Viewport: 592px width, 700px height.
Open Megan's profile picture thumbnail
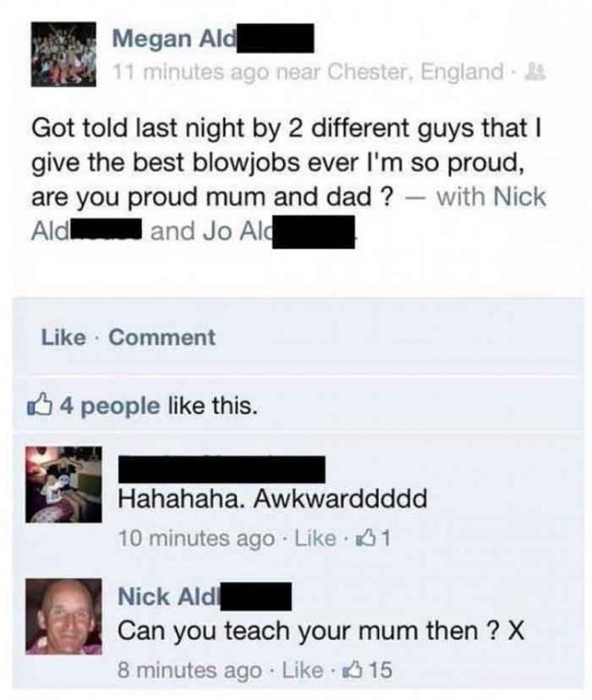pyautogui.click(x=63, y=54)
